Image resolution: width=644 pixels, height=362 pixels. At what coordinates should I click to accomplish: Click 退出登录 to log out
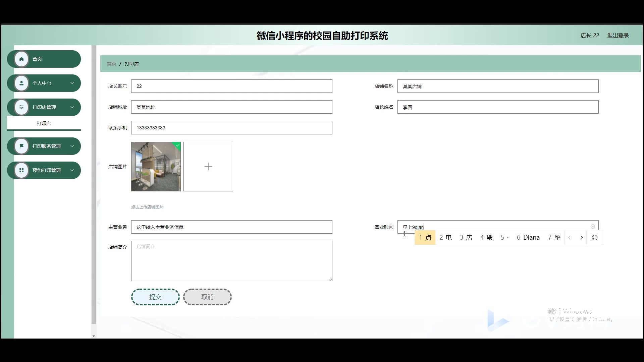[618, 35]
